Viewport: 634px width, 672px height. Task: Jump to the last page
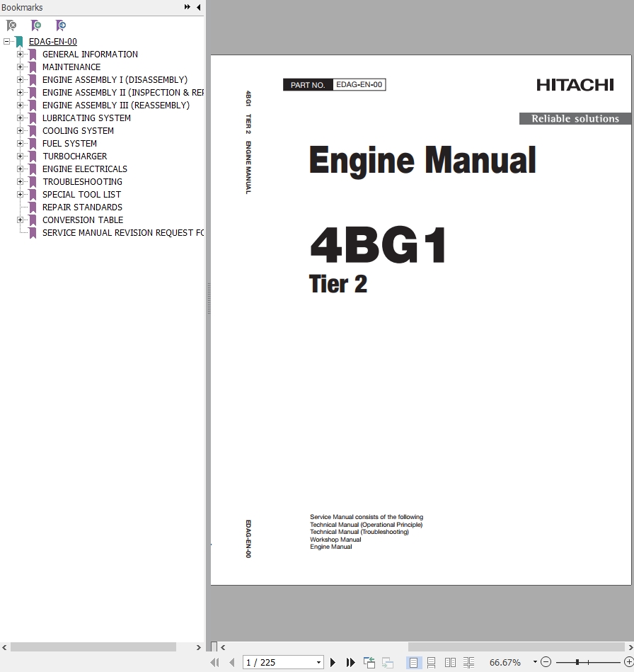[x=350, y=662]
